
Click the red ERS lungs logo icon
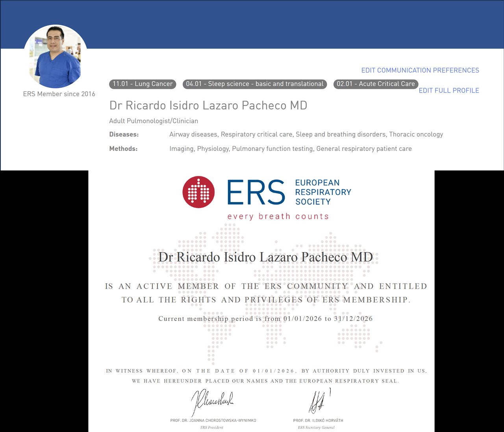click(x=198, y=192)
